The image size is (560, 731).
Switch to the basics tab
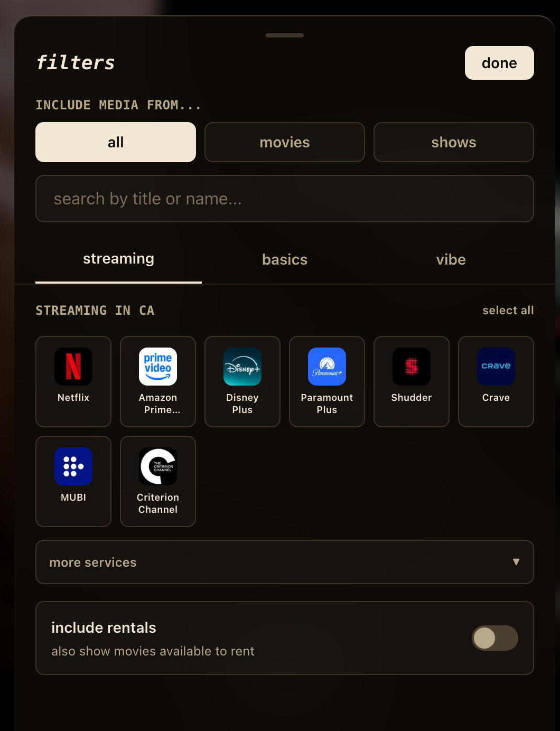[285, 259]
